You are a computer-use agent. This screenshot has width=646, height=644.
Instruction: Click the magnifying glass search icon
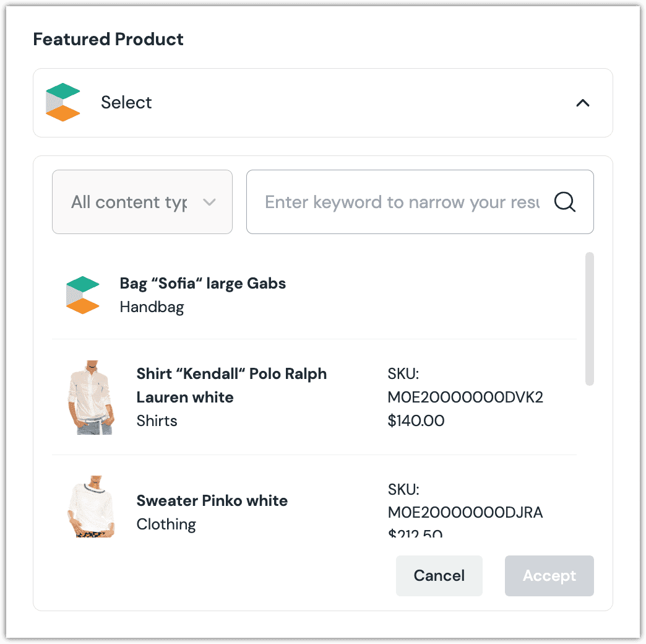coord(564,202)
